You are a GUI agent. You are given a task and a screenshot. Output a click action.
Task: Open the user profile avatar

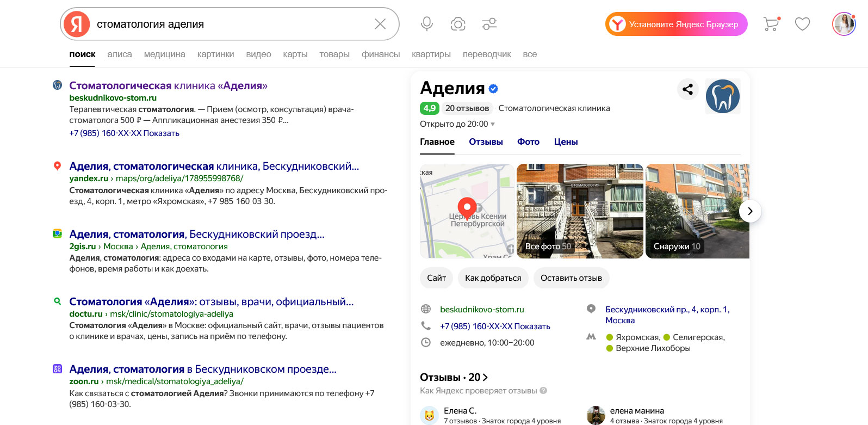click(x=844, y=24)
